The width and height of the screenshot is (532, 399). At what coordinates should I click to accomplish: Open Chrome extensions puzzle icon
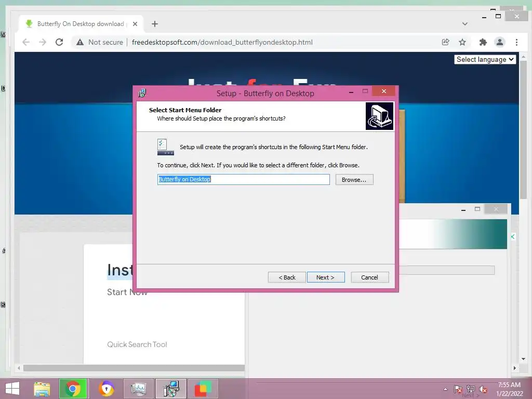pyautogui.click(x=483, y=42)
